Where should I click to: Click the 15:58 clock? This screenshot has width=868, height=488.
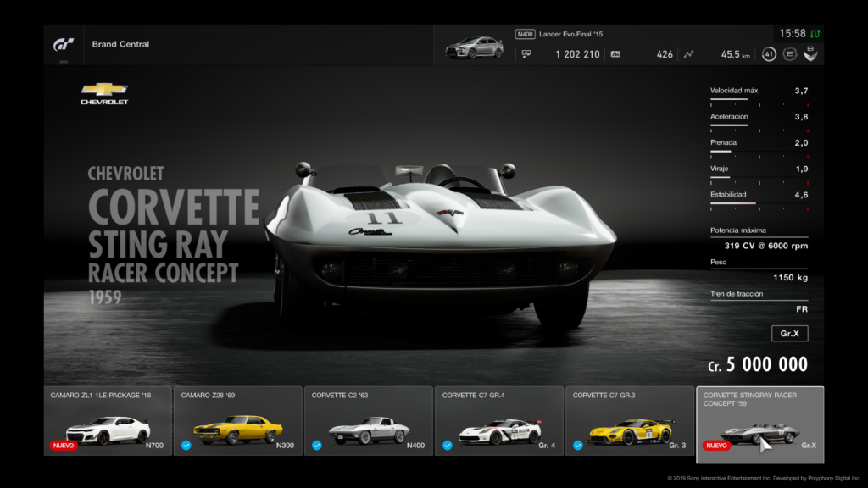point(793,34)
